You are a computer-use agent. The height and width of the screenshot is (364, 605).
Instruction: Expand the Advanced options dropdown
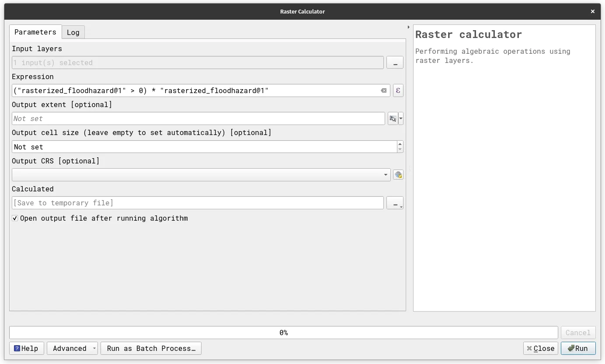[94, 348]
